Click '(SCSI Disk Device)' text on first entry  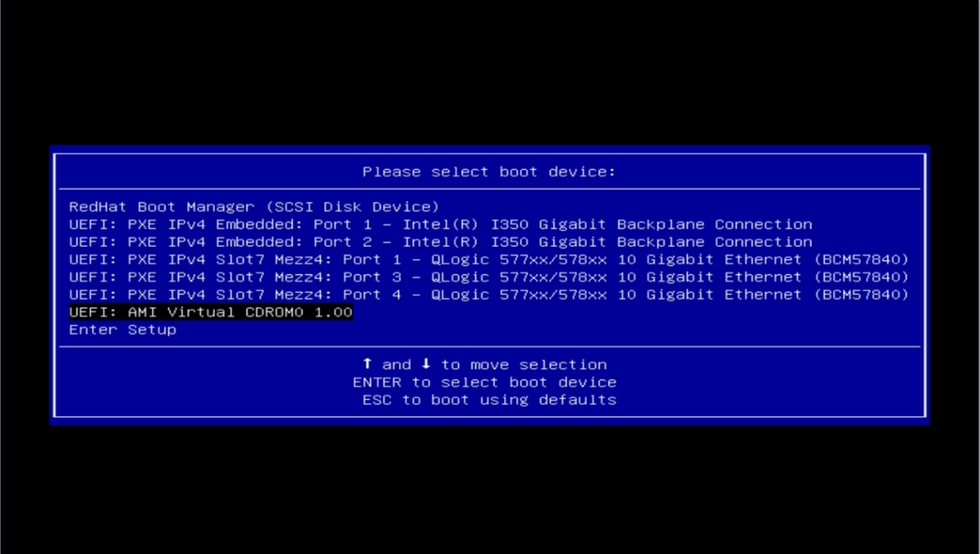(352, 207)
